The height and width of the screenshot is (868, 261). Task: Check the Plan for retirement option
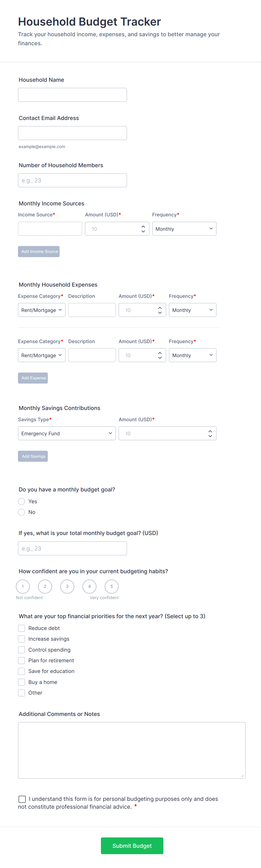coord(22,661)
